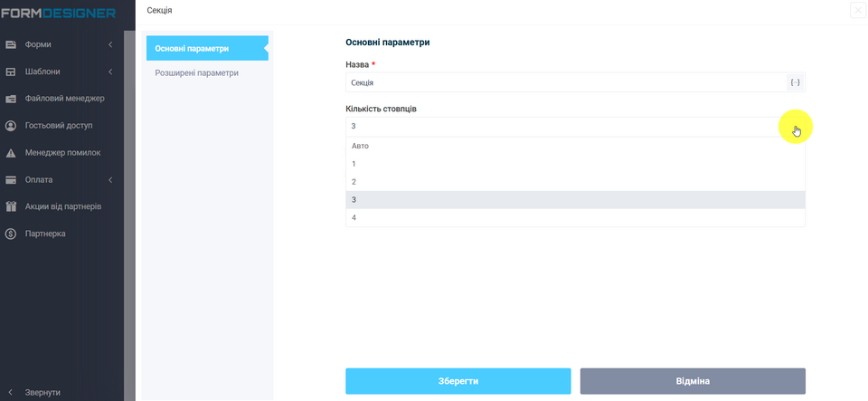The width and height of the screenshot is (868, 401).
Task: Insert variable via curly braces icon
Action: pos(795,82)
